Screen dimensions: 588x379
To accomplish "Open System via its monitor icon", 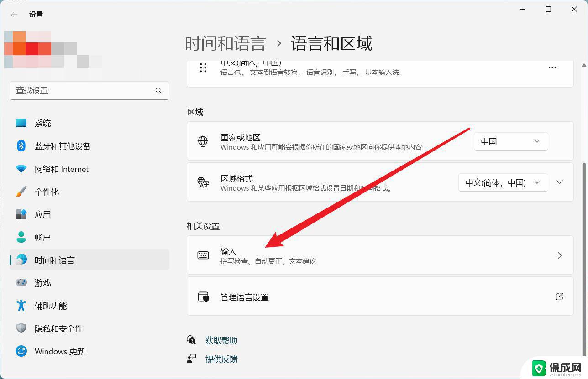I will 21,123.
